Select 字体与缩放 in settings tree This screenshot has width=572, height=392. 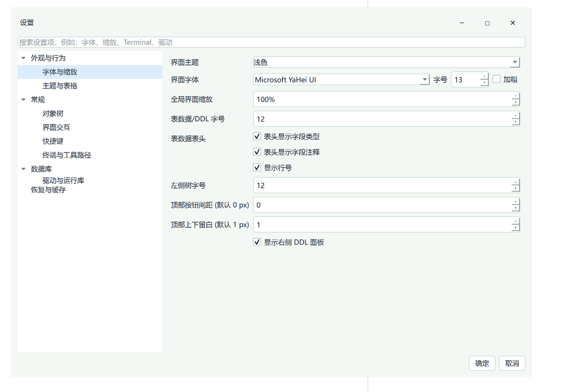[90, 72]
